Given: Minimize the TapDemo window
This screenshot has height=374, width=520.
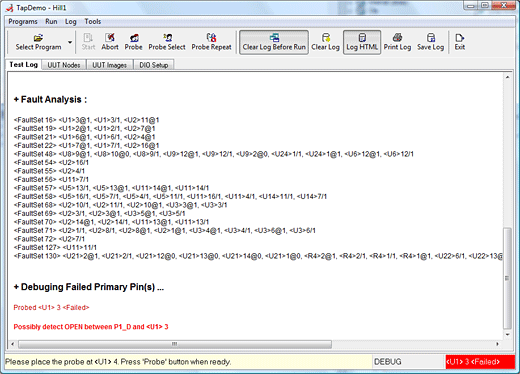Looking at the screenshot, I should click(471, 5).
